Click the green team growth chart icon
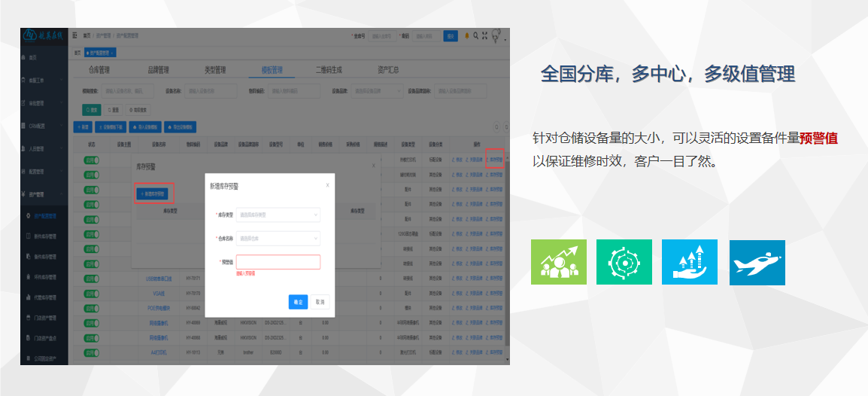 tap(558, 262)
